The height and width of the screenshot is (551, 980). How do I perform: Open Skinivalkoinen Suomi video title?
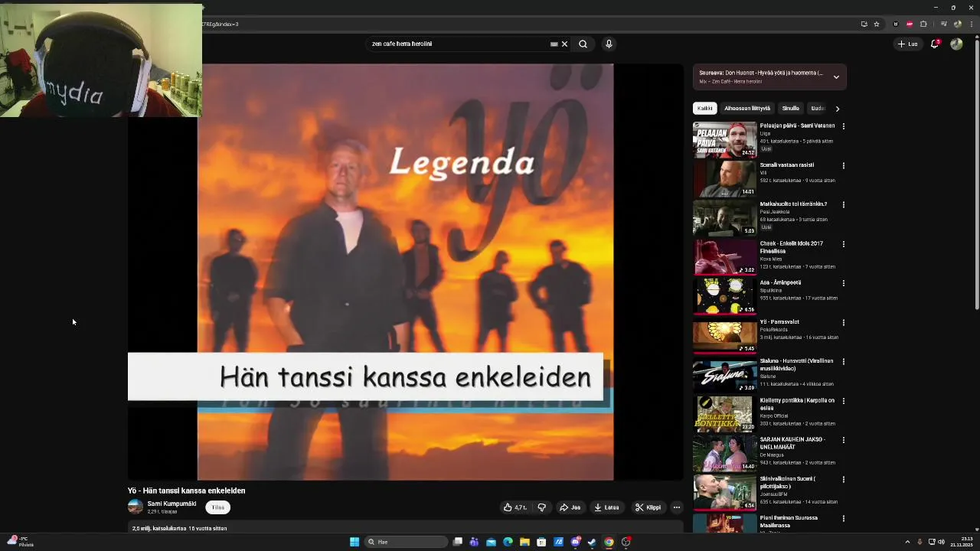788,482
